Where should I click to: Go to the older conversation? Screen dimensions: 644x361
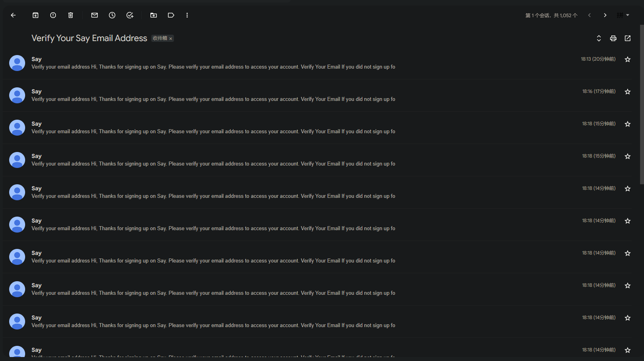point(605,15)
